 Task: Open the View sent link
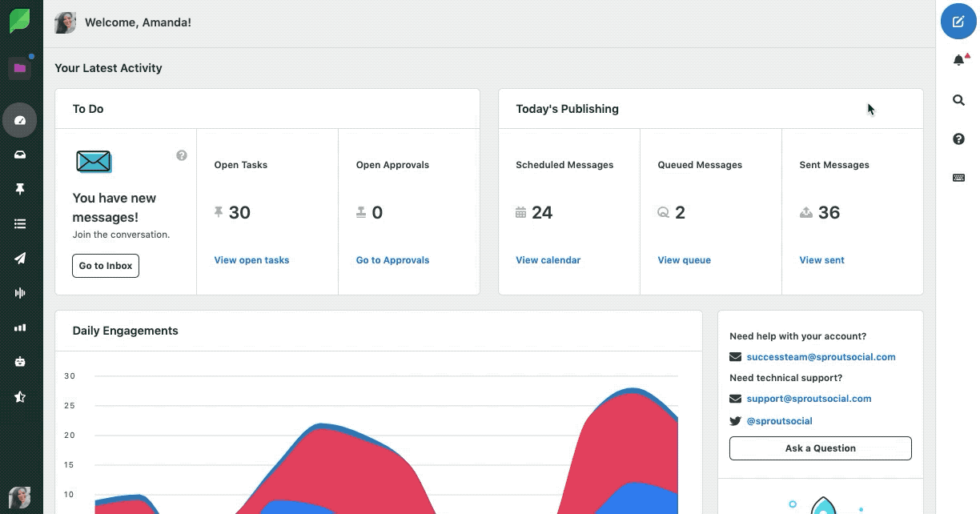[821, 260]
